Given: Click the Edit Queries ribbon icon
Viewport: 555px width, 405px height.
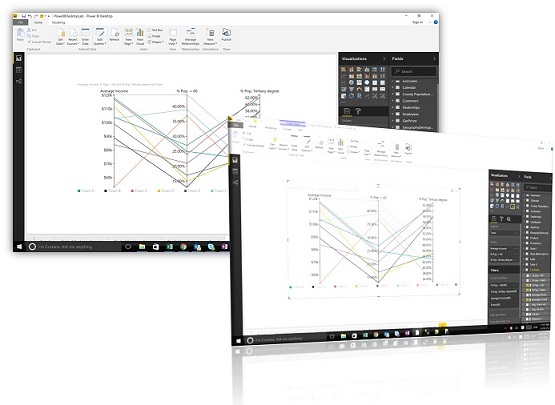Looking at the screenshot, I should (x=100, y=37).
